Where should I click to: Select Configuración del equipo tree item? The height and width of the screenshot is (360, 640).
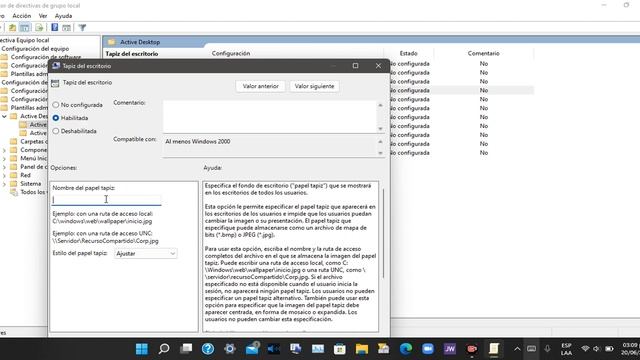[x=35, y=49]
